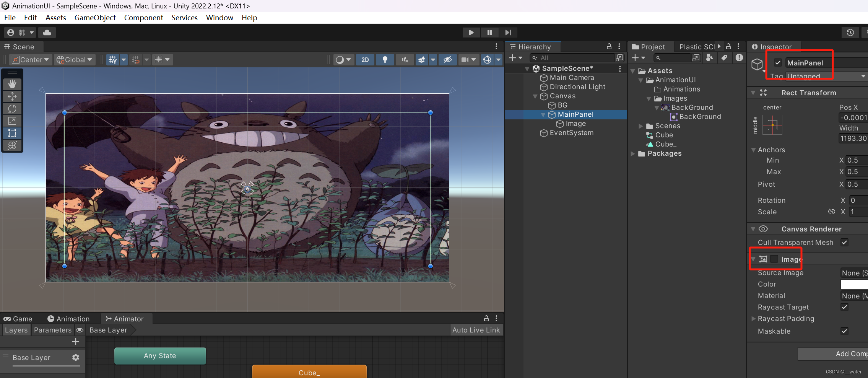Open the anchor presets box
868x378 pixels.
(x=772, y=125)
